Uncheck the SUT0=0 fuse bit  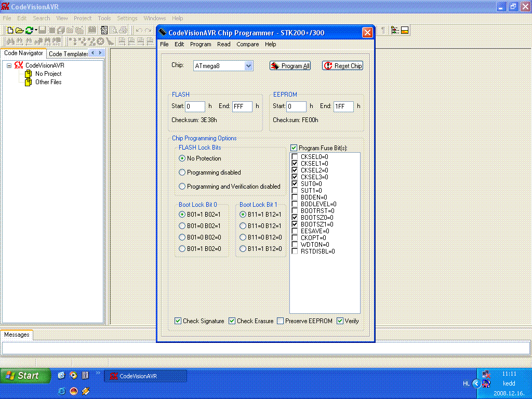pos(295,183)
